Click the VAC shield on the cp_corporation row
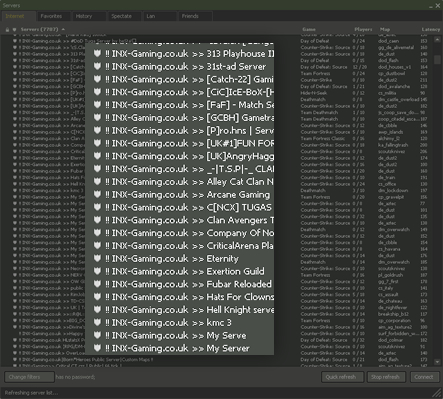Screen dimensions: 443x399 pos(15,321)
